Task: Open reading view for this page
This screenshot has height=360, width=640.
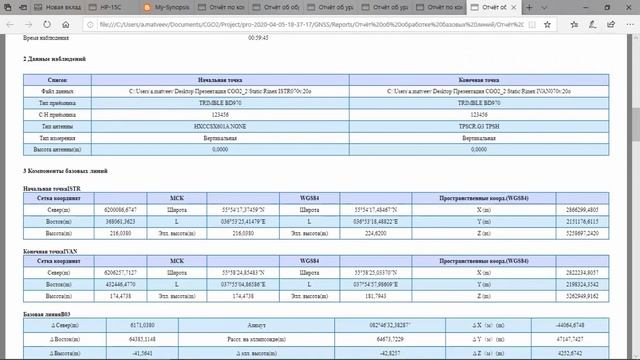Action: tap(532, 24)
